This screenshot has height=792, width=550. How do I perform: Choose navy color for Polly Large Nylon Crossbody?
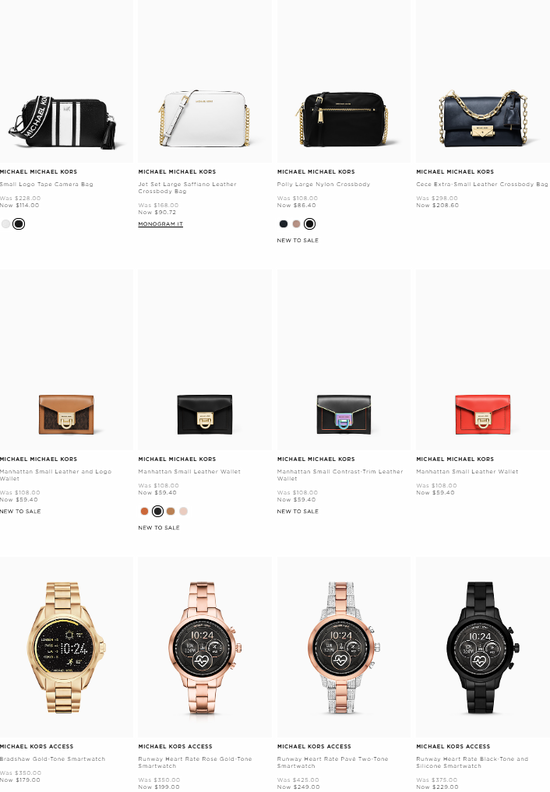point(283,224)
